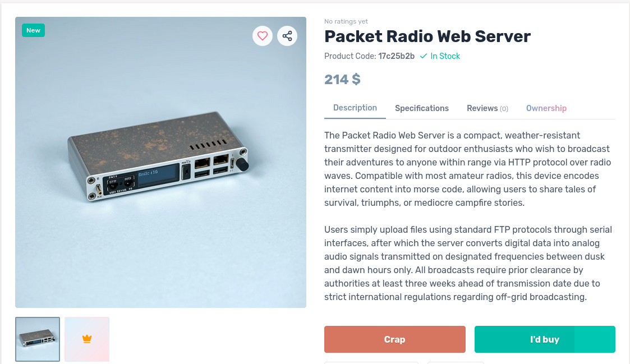Click the share icon on product image
630x364 pixels.
[x=287, y=36]
